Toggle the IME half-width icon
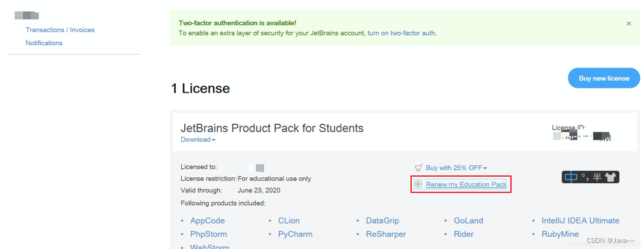 tap(597, 177)
